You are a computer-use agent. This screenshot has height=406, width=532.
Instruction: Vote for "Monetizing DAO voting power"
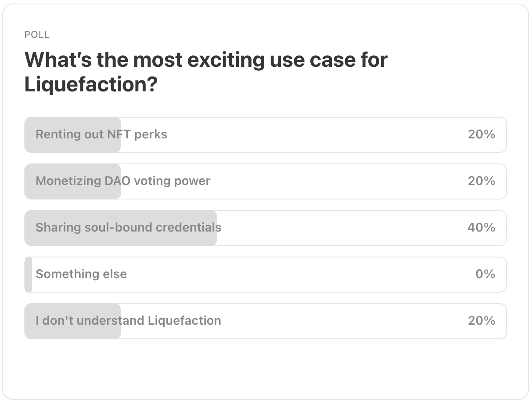point(123,181)
